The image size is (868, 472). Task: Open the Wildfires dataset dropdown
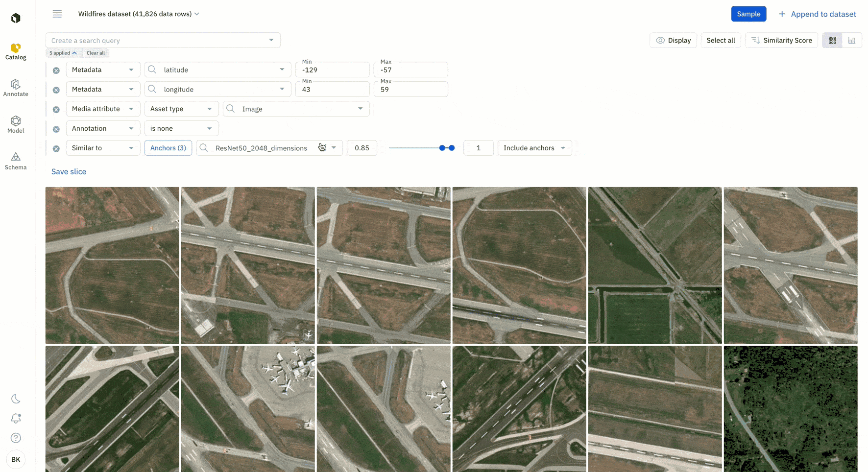tap(139, 14)
